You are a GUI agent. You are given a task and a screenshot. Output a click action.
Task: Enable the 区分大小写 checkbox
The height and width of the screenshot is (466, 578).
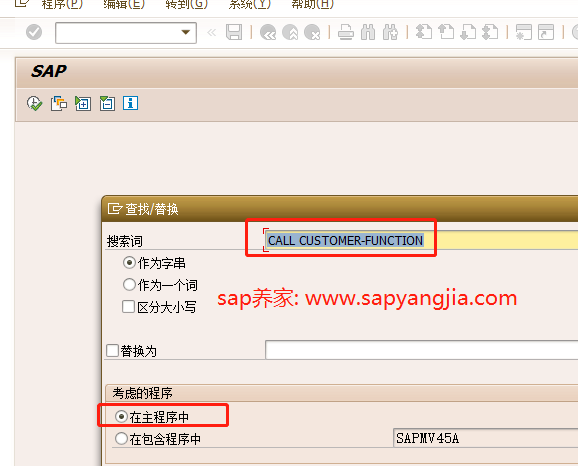click(128, 307)
